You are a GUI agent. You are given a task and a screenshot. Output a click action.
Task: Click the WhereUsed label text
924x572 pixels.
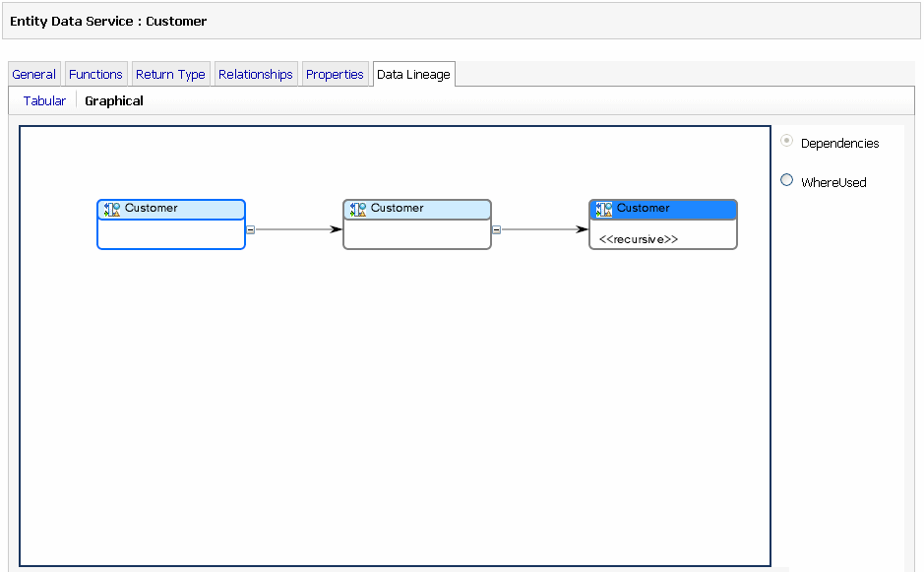click(833, 182)
